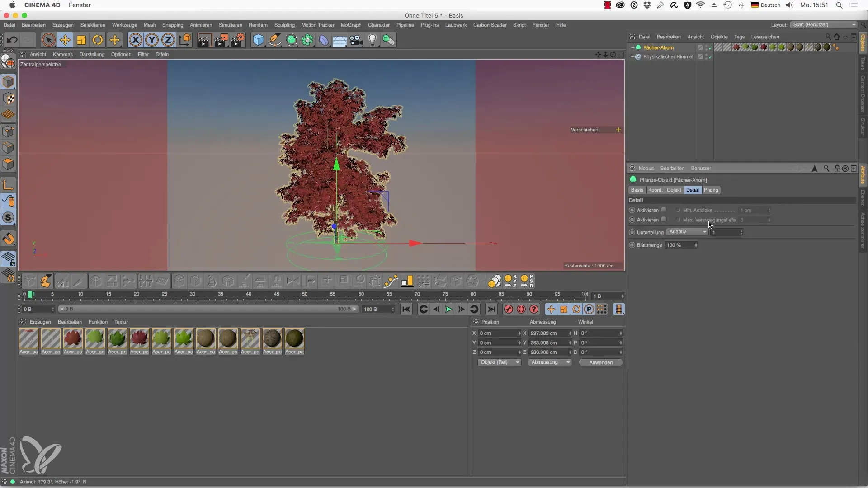The width and height of the screenshot is (868, 488).
Task: Play the animation forwards
Action: pos(448,309)
